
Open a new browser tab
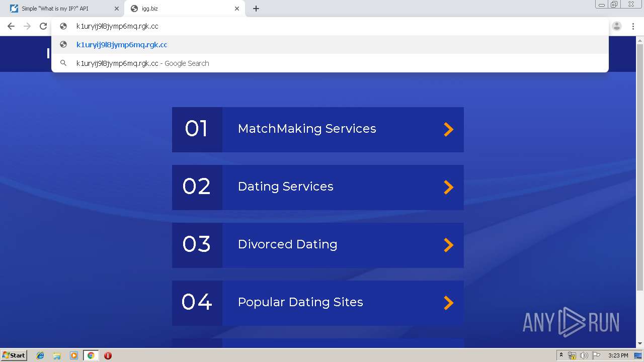pyautogui.click(x=256, y=9)
